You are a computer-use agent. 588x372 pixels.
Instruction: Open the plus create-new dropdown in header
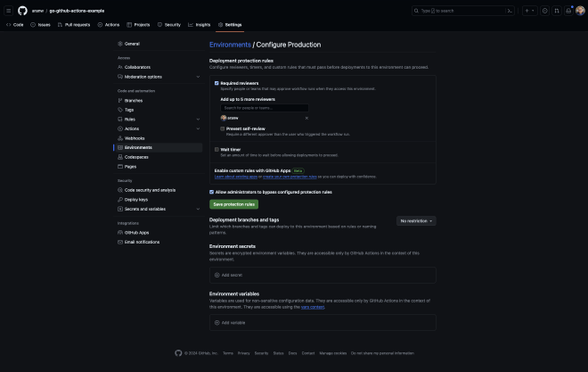click(x=529, y=11)
